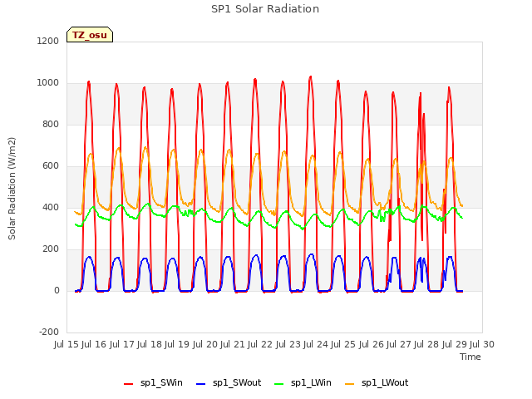Click the 200 y-axis tick label

(51, 249)
